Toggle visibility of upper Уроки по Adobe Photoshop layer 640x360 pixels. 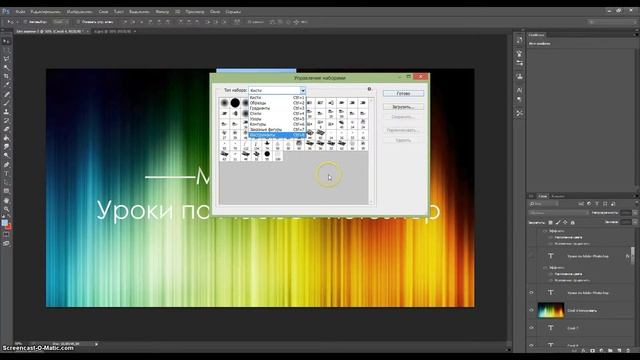click(x=531, y=256)
